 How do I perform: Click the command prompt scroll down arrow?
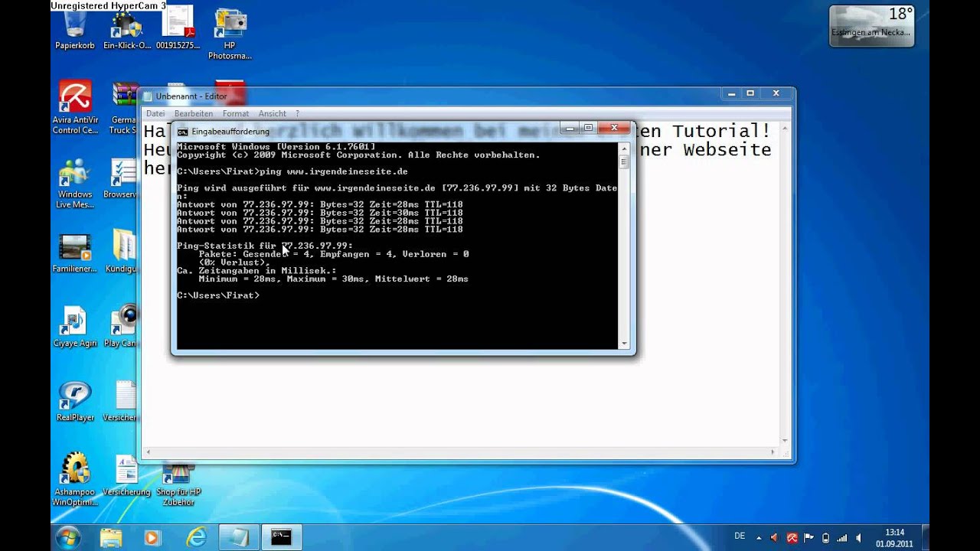(x=624, y=344)
